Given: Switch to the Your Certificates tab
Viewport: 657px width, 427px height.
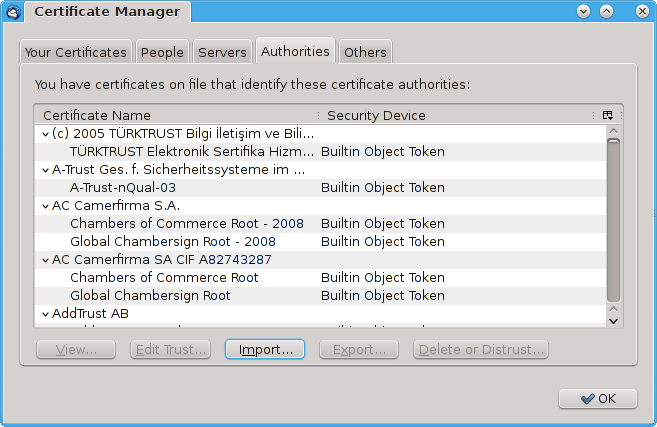Looking at the screenshot, I should coord(75,52).
